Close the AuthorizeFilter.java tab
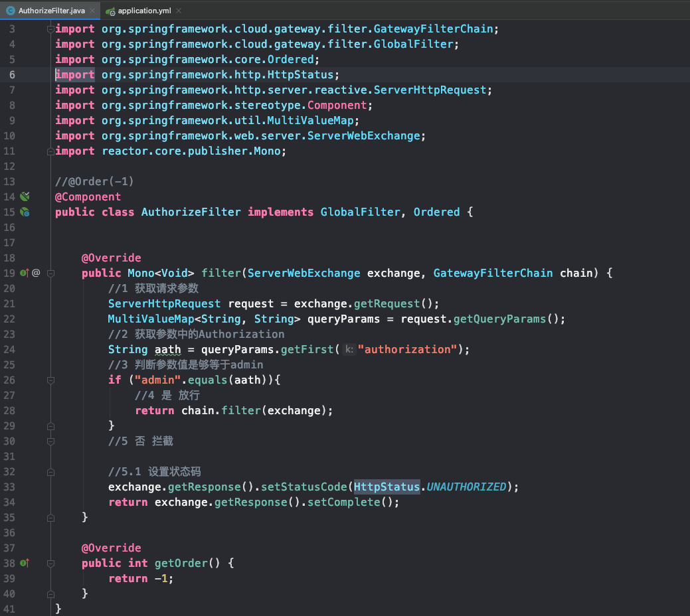Viewport: 690px width, 616px height. (92, 11)
